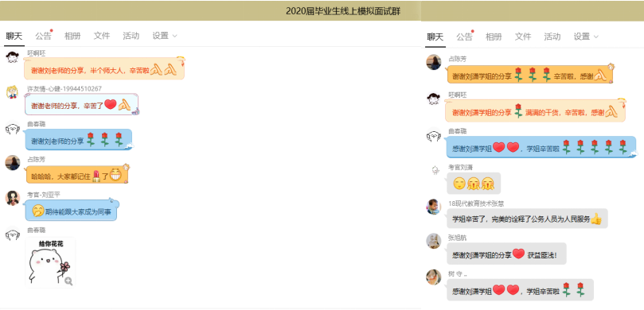The width and height of the screenshot is (644, 310).
Task: Open 相册 tab in left panel
Action: click(72, 36)
